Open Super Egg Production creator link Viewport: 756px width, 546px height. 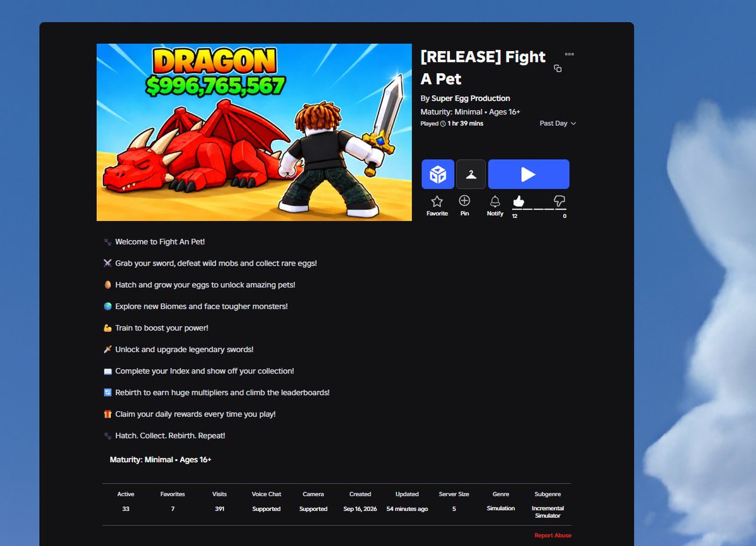coord(471,98)
